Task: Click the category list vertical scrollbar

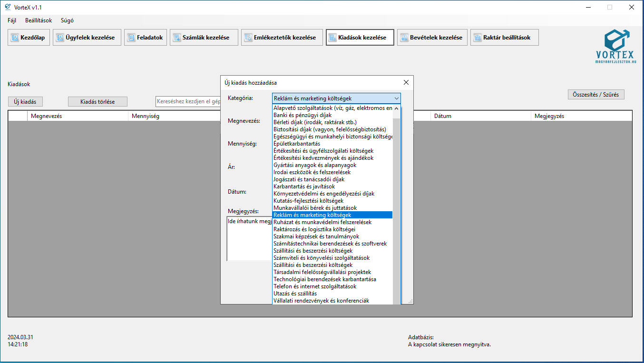Action: click(397, 205)
